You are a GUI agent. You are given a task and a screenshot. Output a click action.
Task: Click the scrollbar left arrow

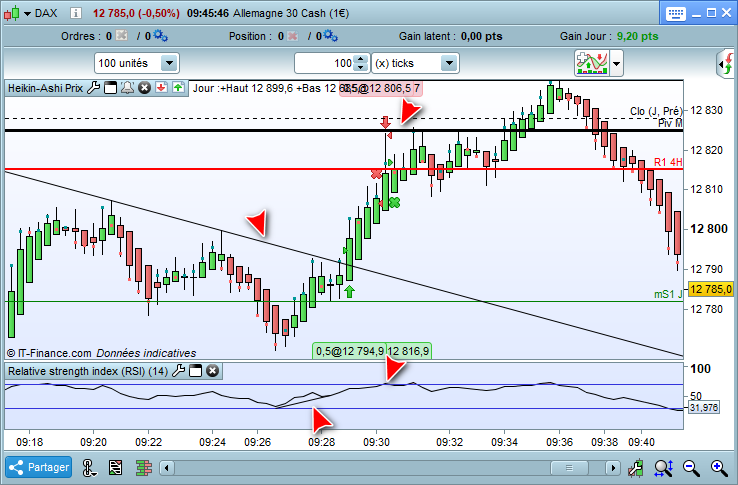[167, 468]
